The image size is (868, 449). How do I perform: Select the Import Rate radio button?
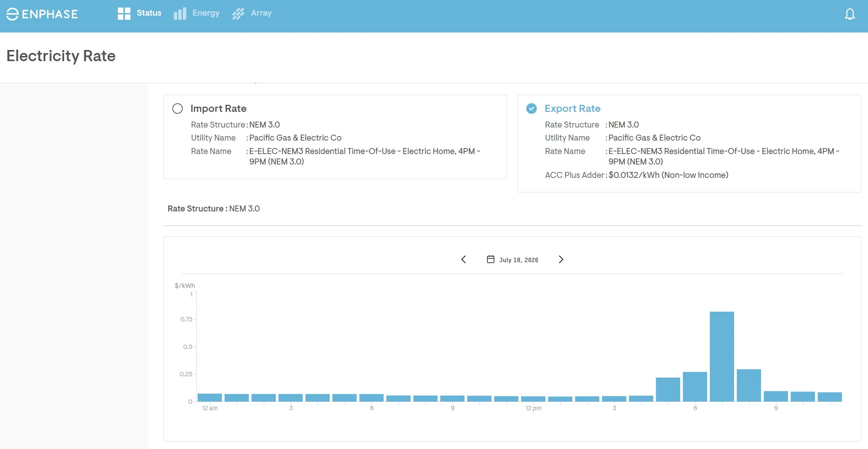click(x=178, y=109)
